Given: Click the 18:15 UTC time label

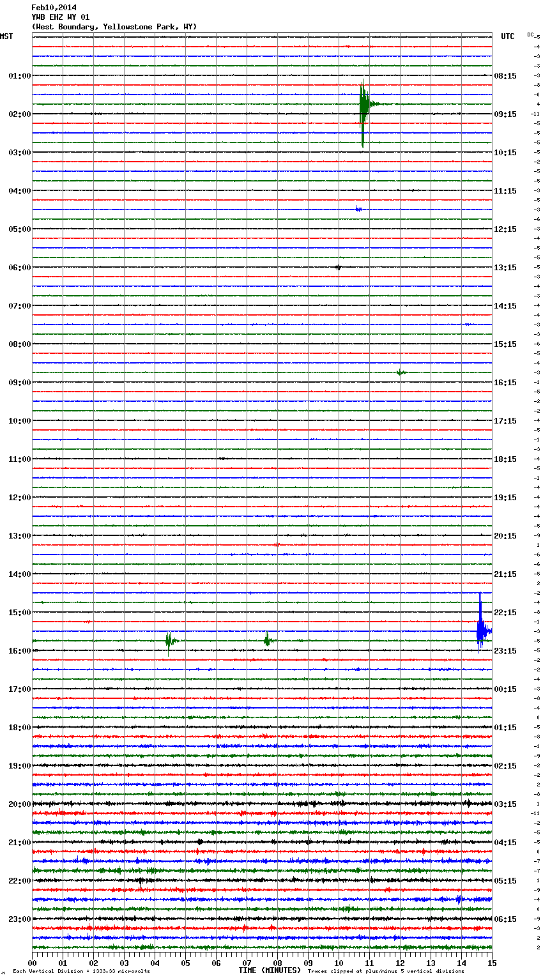Looking at the screenshot, I should [505, 459].
